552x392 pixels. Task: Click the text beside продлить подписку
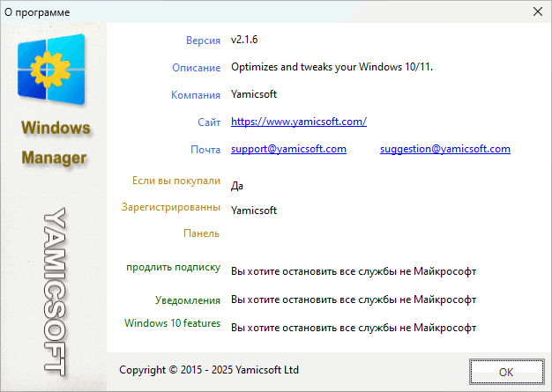(354, 271)
